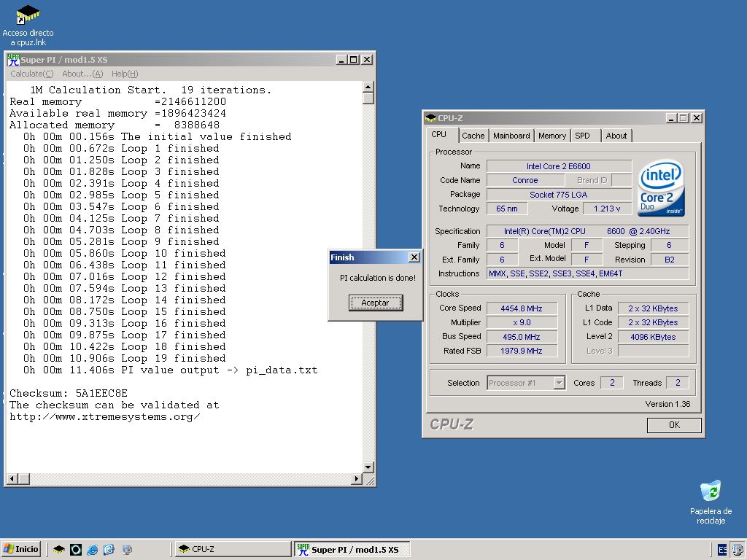
Task: Click the ES language indicator in tray
Action: 722,550
